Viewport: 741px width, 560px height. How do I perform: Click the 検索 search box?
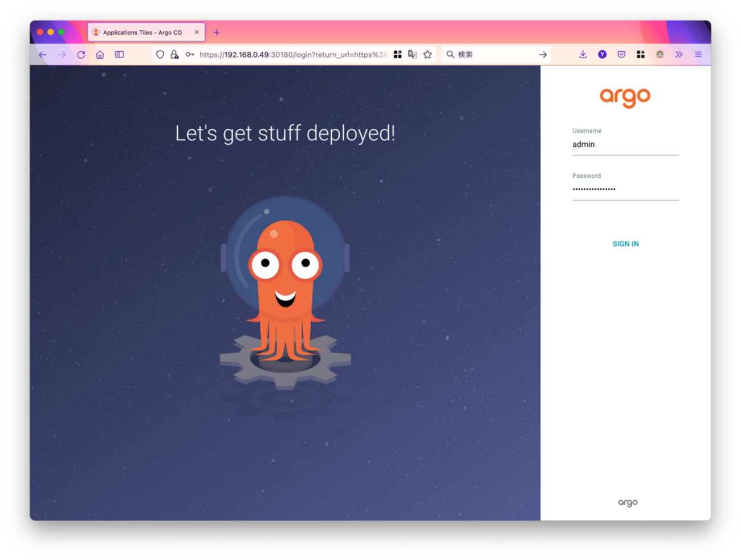(496, 55)
